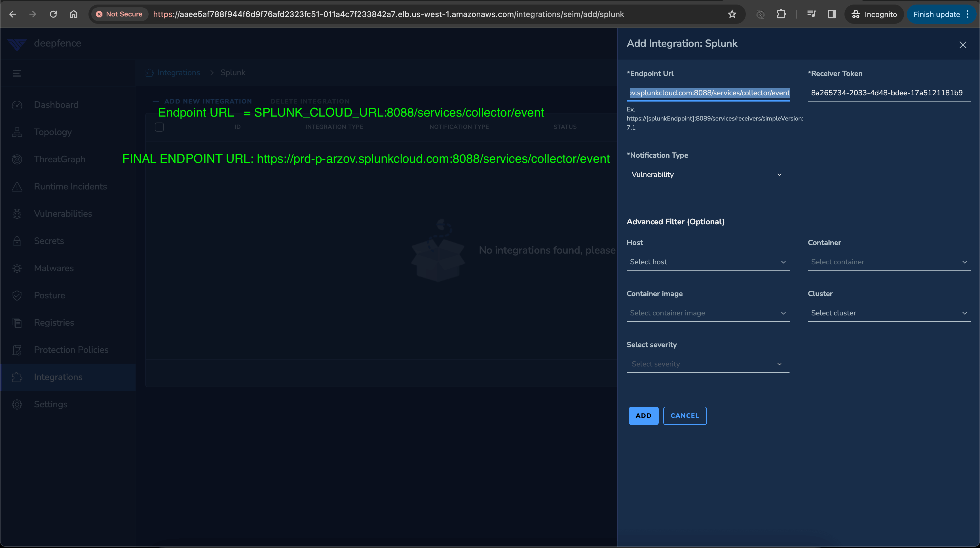
Task: Open the Select cluster dropdown
Action: 889,313
